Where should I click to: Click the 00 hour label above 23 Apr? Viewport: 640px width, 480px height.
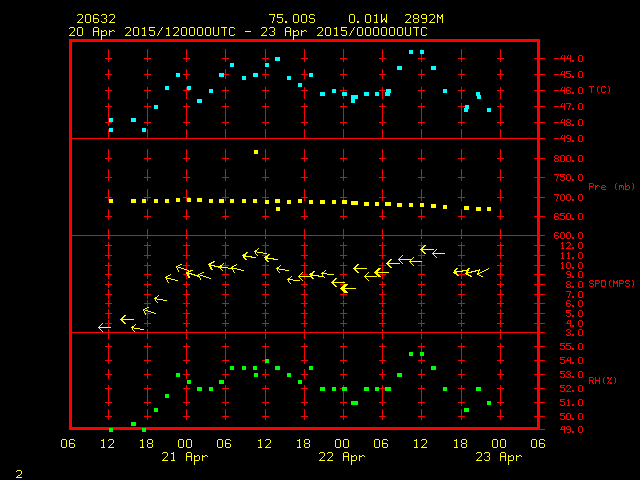[x=499, y=444]
